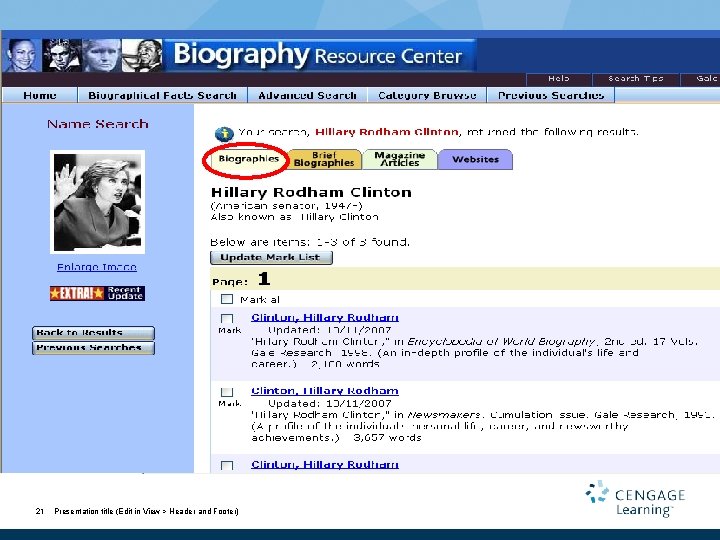Image resolution: width=720 pixels, height=540 pixels.
Task: Tick the Mark all checkbox
Action: tap(227, 299)
